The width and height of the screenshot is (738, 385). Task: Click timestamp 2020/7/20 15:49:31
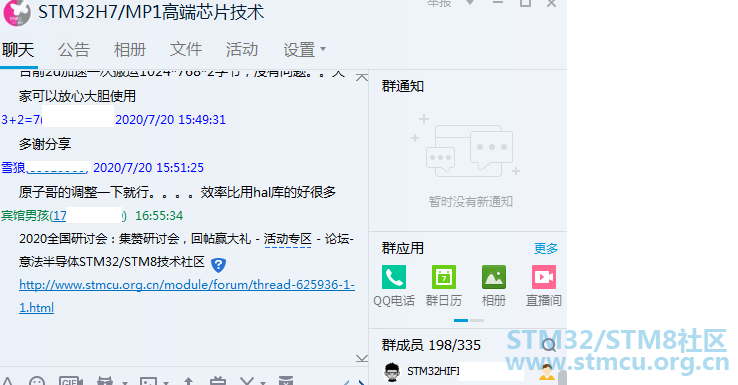click(170, 120)
